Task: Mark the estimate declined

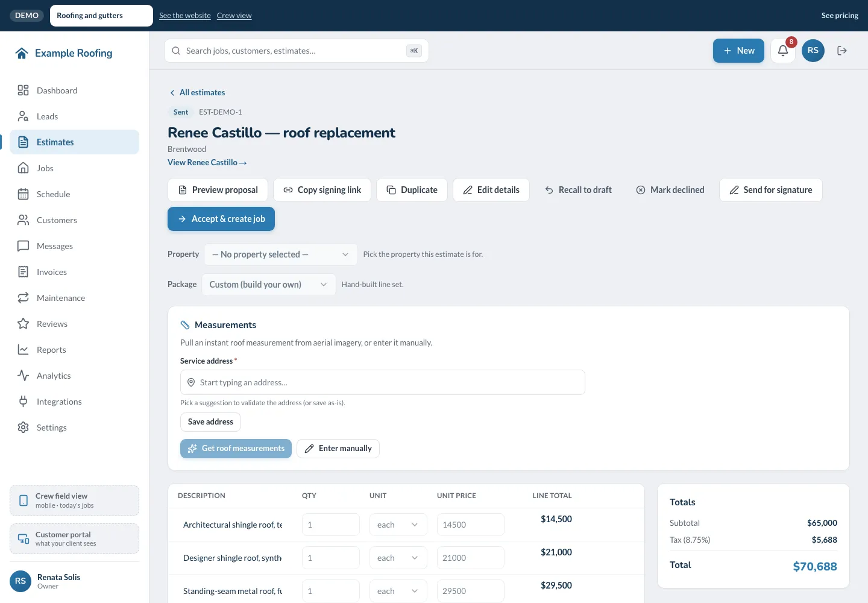Action: tap(670, 190)
